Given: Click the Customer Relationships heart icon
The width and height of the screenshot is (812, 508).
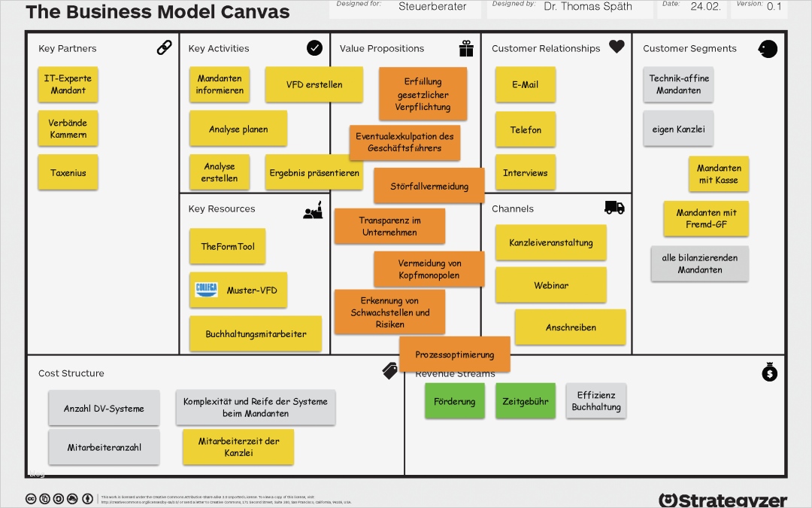Looking at the screenshot, I should [617, 47].
